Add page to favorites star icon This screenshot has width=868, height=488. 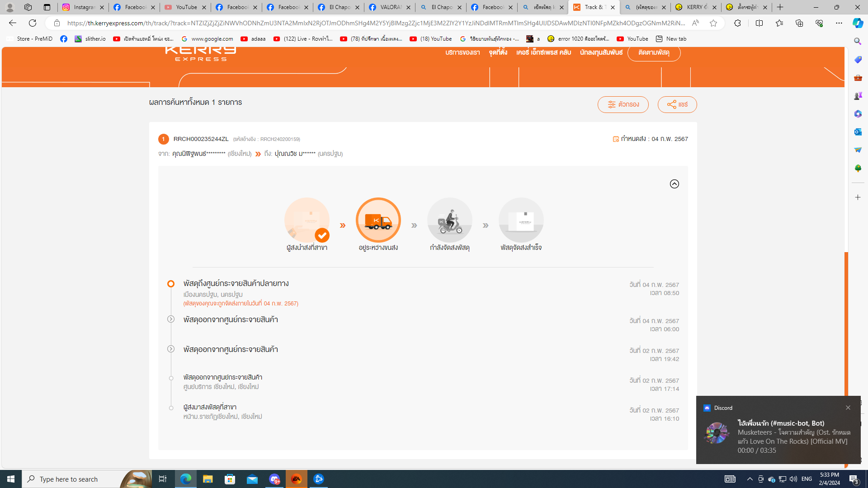coord(713,23)
